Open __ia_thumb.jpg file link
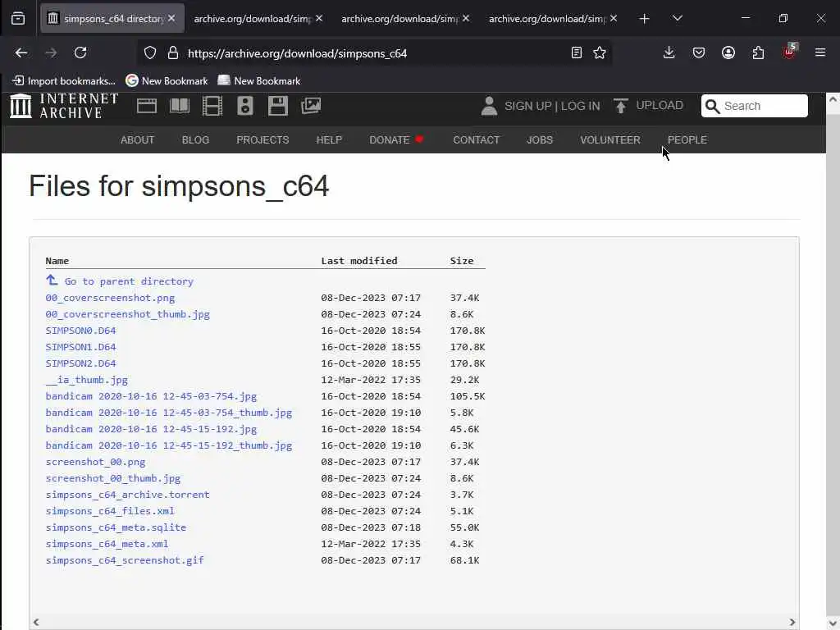840x630 pixels. [87, 380]
